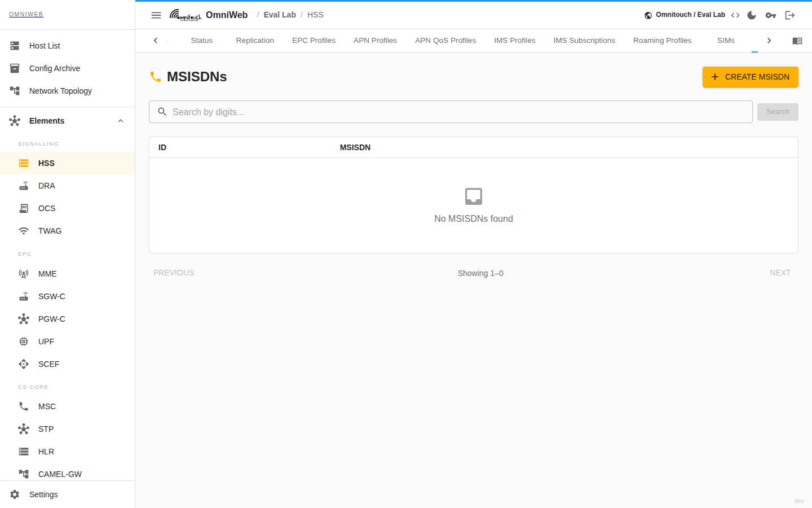The image size is (812, 508).
Task: Toggle dark mode moon icon
Action: (752, 15)
